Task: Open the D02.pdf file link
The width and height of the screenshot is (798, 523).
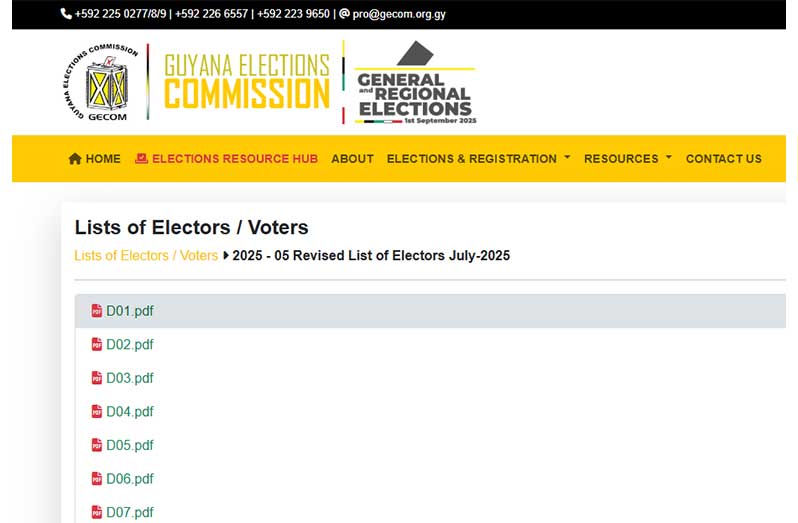Action: 130,344
